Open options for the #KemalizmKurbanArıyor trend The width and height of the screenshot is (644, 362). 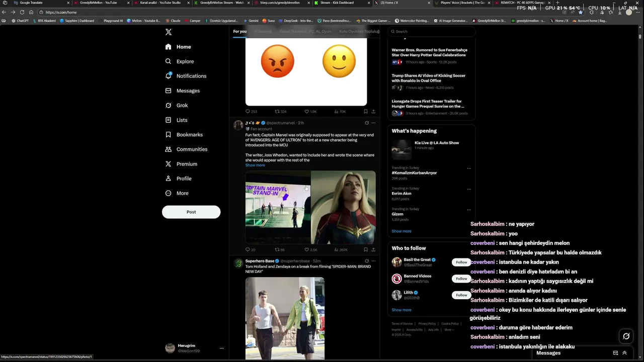pyautogui.click(x=469, y=168)
